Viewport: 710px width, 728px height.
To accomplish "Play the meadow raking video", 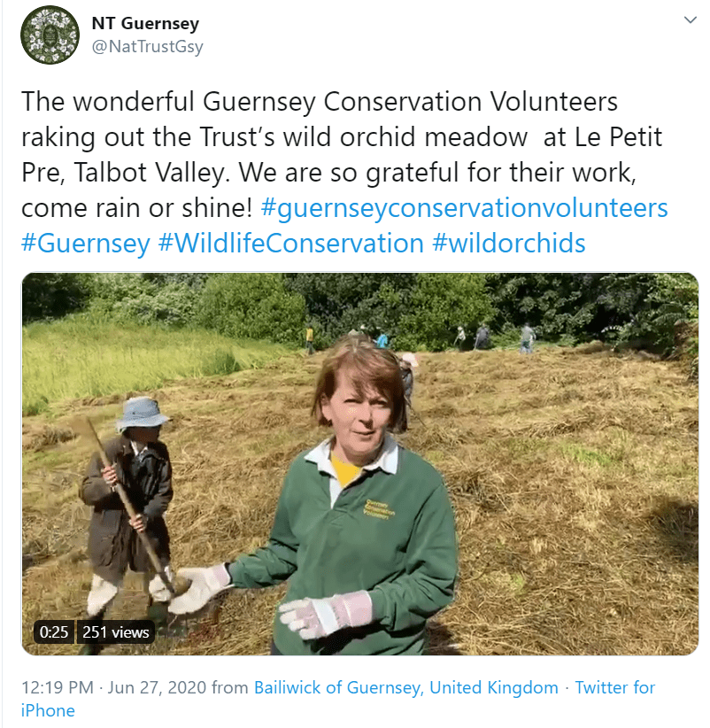I will coord(359,463).
